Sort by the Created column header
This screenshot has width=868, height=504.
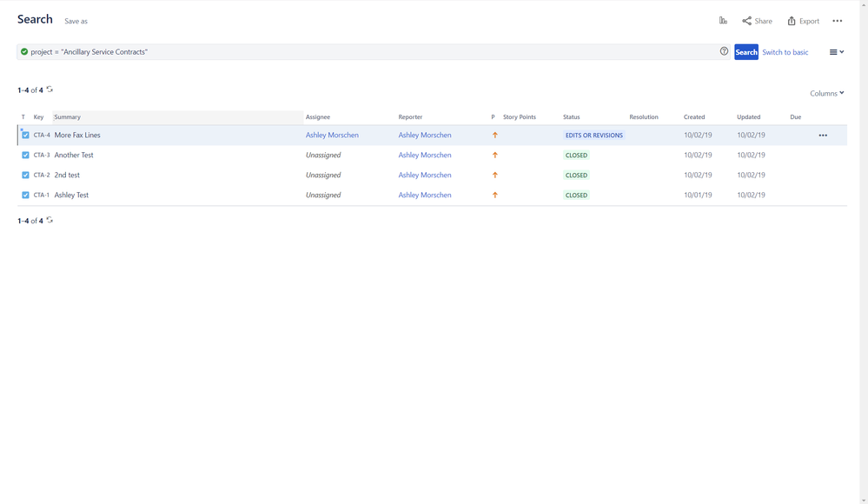point(693,116)
